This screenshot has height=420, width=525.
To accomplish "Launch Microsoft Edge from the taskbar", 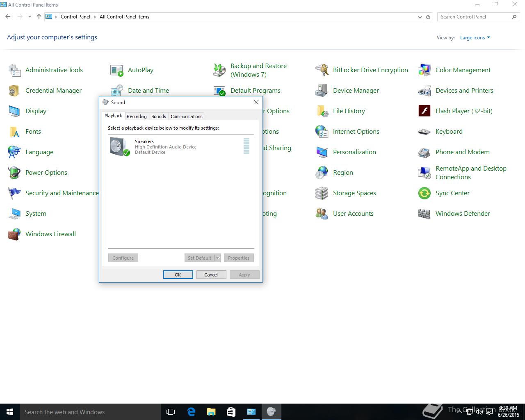I will pos(191,412).
